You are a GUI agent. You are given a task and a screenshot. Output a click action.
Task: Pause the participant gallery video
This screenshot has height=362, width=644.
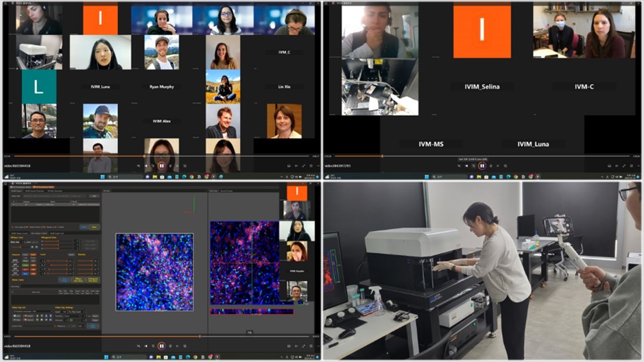click(x=161, y=166)
